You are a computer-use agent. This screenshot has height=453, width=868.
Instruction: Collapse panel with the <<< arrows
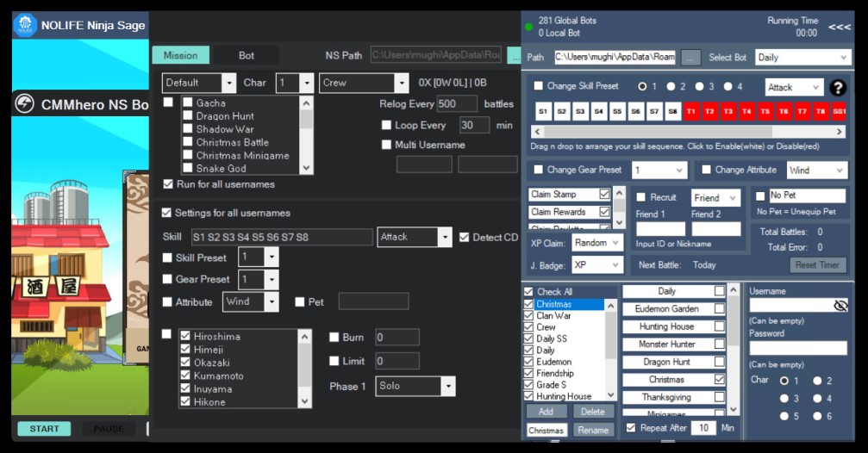coord(840,27)
